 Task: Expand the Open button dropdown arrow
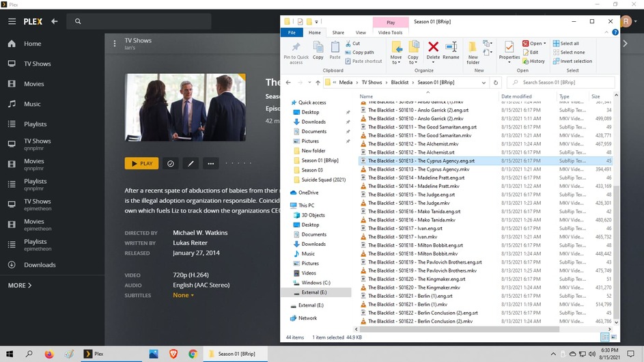click(x=544, y=43)
